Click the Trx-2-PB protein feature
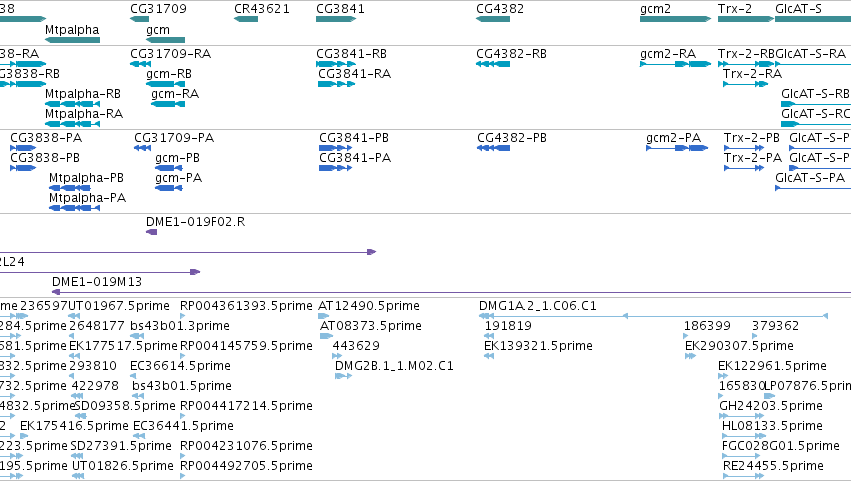Image resolution: width=851 pixels, height=481 pixels. (744, 148)
